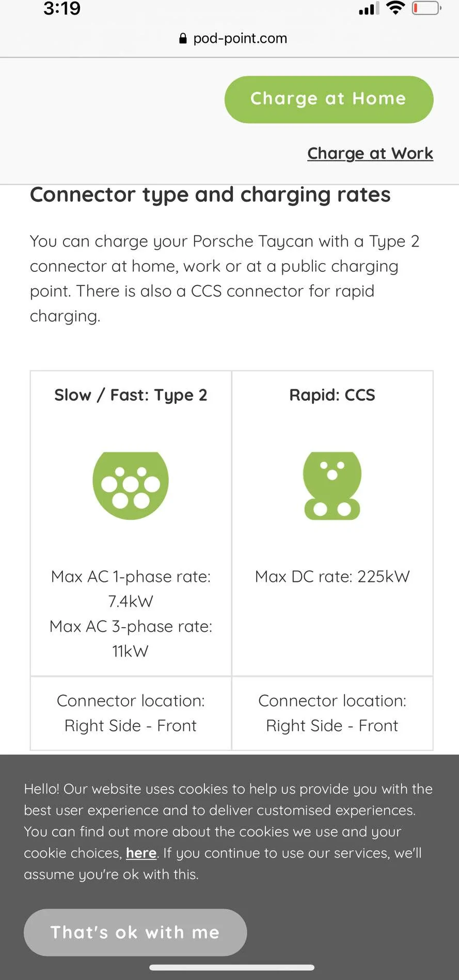Tap the battery icon in status bar
Image resolution: width=459 pixels, height=980 pixels.
pyautogui.click(x=426, y=8)
